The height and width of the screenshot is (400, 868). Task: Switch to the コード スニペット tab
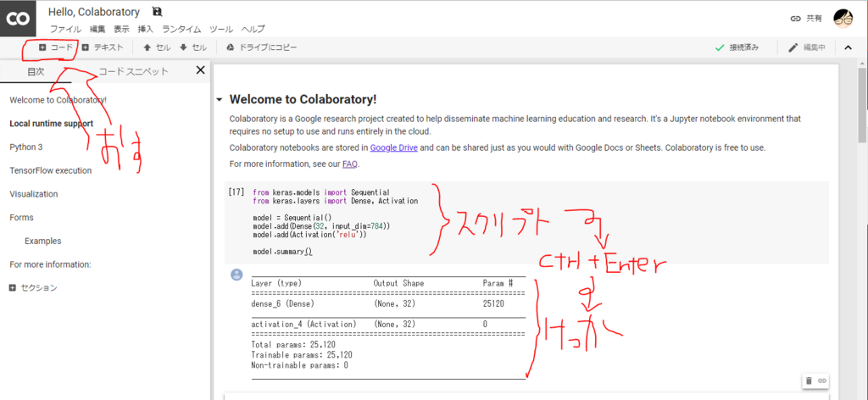(x=133, y=71)
